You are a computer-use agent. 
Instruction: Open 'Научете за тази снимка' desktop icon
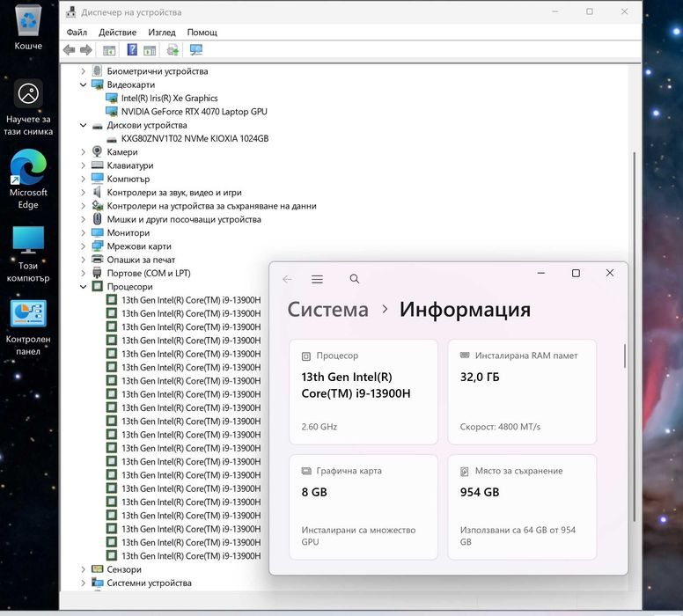28,107
